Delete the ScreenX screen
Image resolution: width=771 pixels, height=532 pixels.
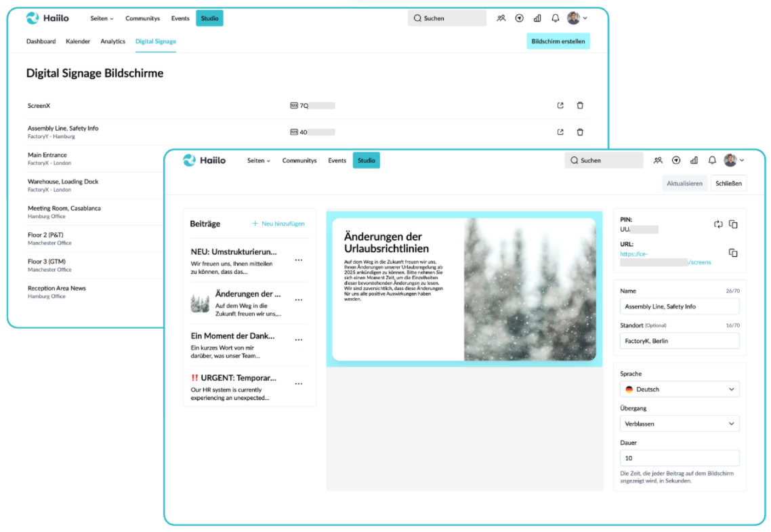[580, 105]
